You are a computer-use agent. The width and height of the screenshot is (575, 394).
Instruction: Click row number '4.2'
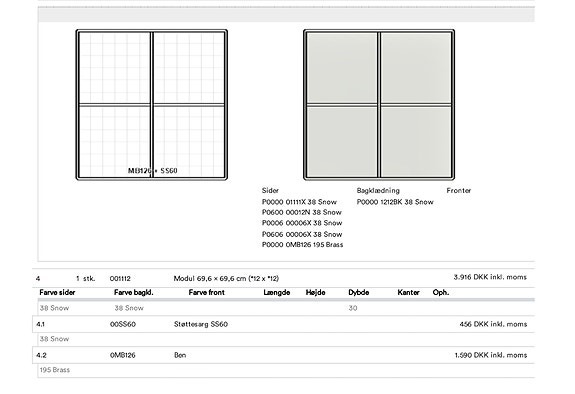coord(41,355)
